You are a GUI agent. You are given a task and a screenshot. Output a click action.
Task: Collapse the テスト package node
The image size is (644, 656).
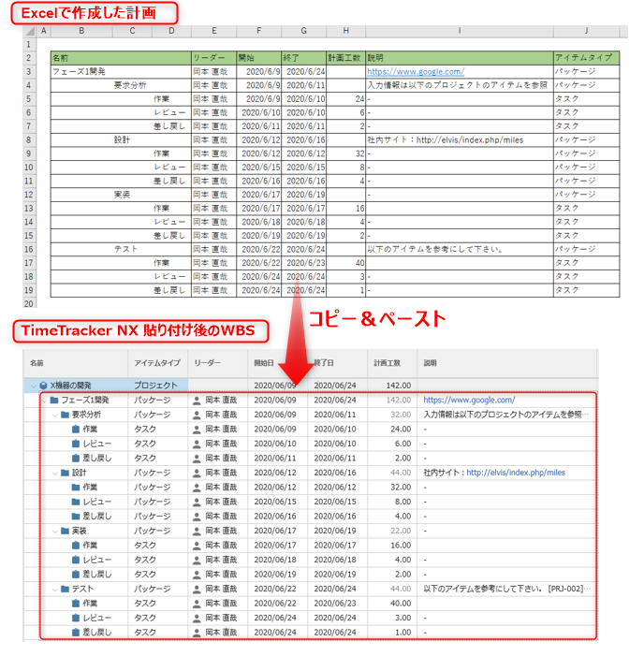[55, 589]
